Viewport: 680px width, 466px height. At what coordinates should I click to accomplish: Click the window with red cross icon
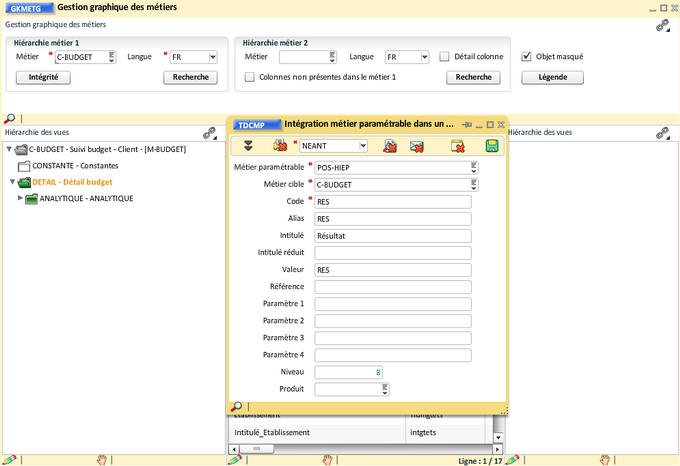click(x=458, y=146)
